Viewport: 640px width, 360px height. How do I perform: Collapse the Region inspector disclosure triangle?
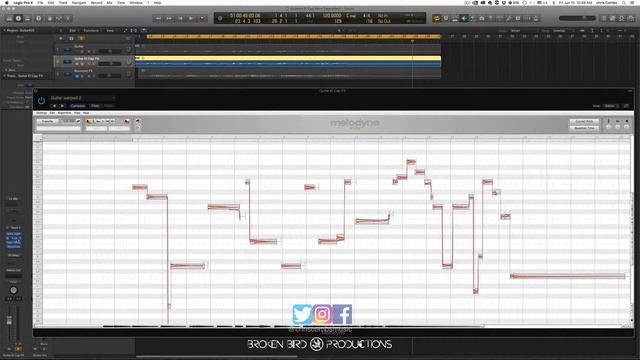(4, 30)
